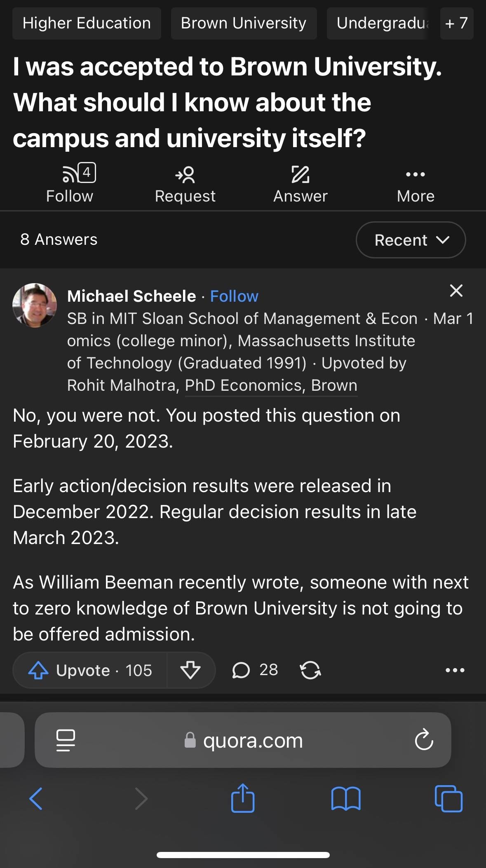Expand the Recent sort dropdown

[x=411, y=240]
